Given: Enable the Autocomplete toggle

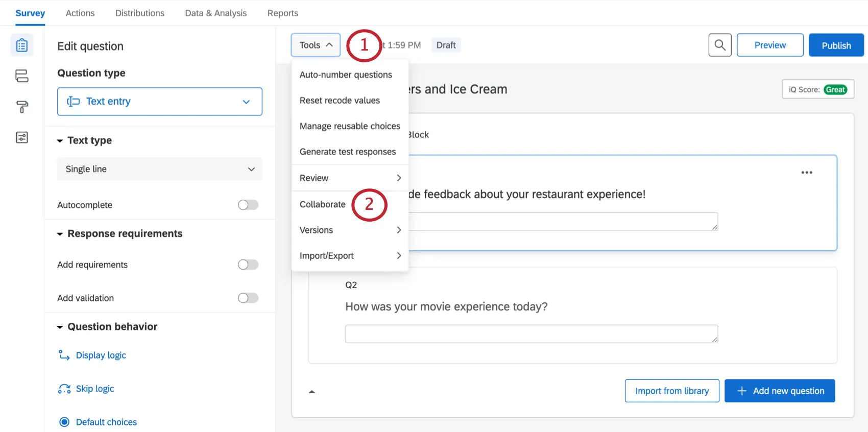Looking at the screenshot, I should click(x=248, y=205).
